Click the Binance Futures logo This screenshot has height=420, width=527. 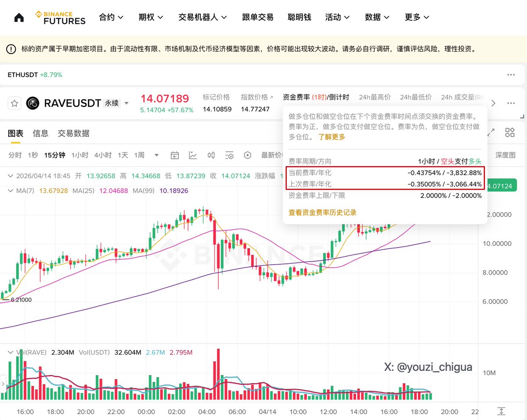(x=60, y=18)
